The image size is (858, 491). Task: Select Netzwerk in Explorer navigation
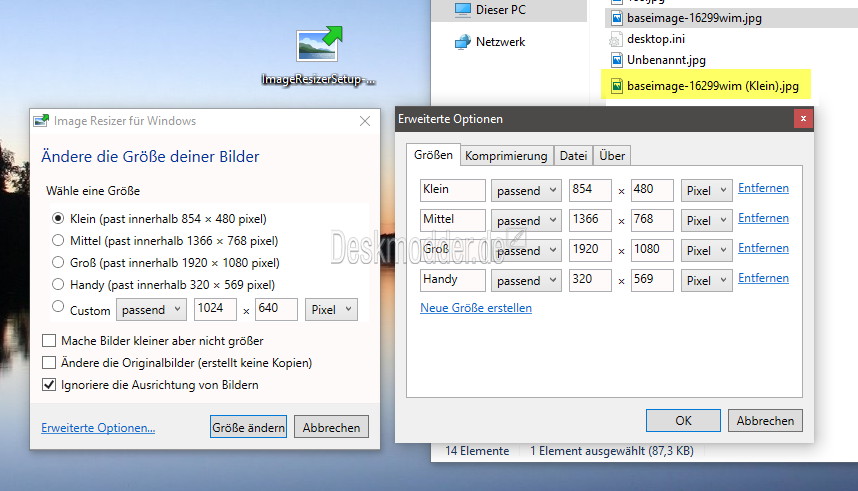click(x=500, y=42)
